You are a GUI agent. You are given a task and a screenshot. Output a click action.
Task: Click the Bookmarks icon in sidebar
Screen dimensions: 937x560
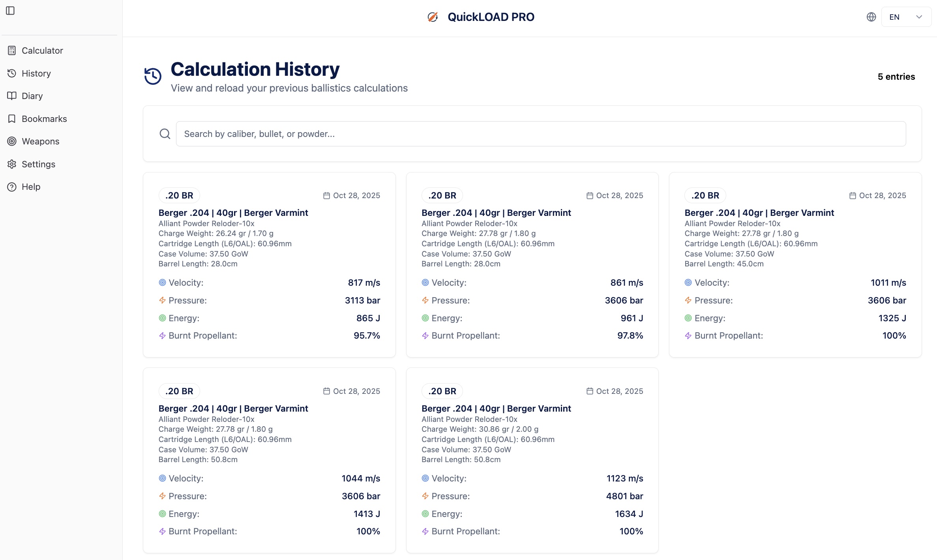pyautogui.click(x=12, y=119)
